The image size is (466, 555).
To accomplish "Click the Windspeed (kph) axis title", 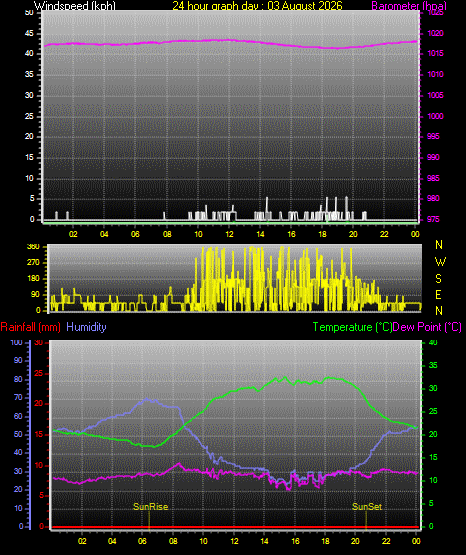I will click(x=75, y=5).
